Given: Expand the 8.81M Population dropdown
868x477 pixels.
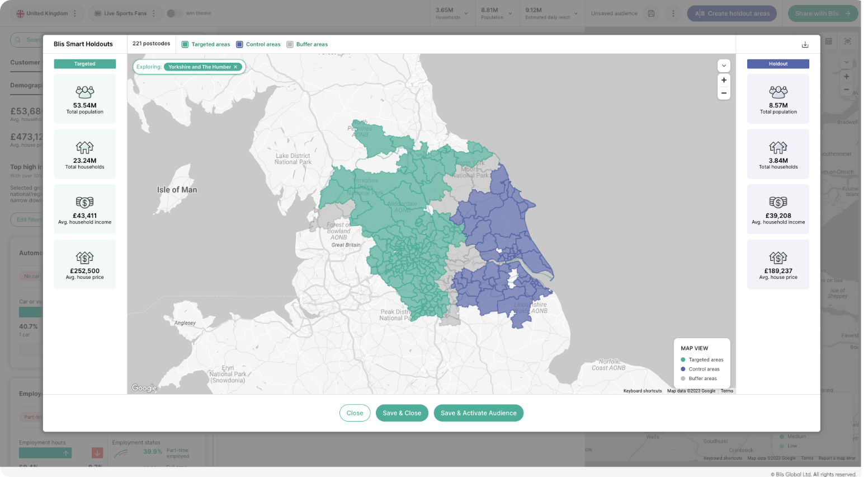Looking at the screenshot, I should pyautogui.click(x=510, y=13).
